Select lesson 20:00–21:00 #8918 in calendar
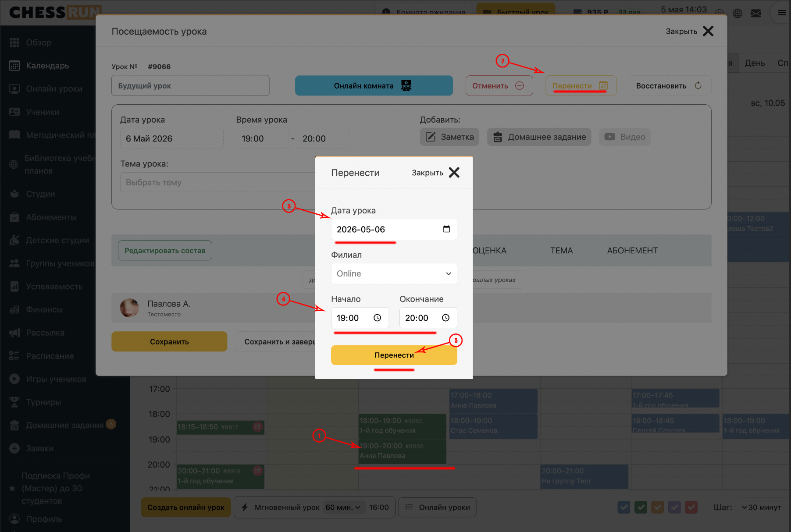Viewport: 791px width, 532px height. coord(220,476)
